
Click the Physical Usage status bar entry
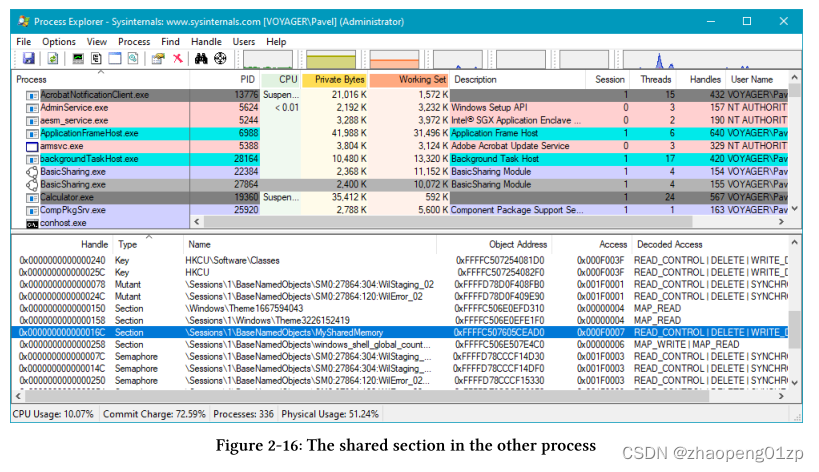(x=330, y=415)
